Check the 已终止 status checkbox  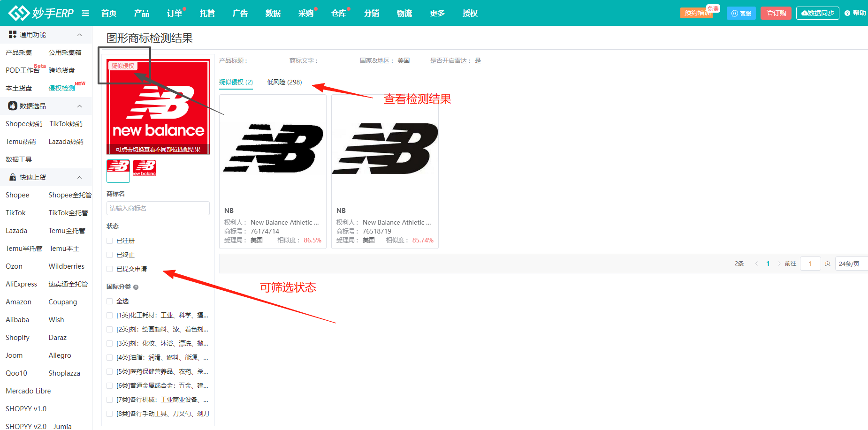pos(109,255)
